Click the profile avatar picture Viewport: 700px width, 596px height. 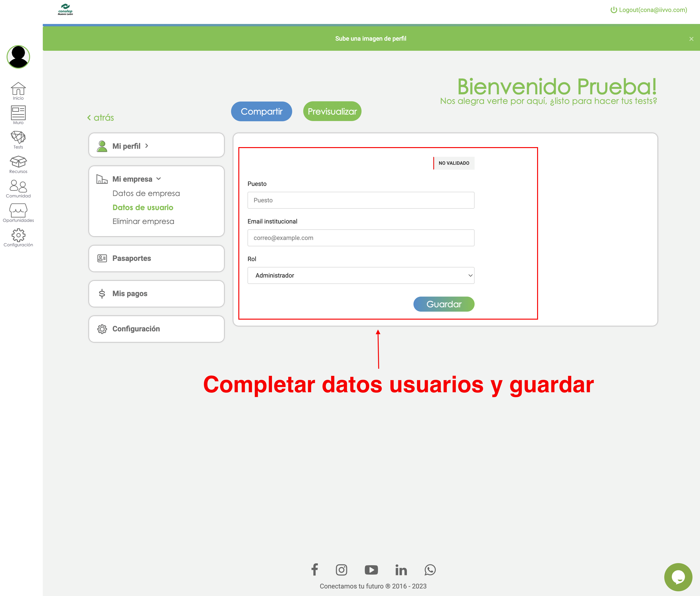pos(18,57)
